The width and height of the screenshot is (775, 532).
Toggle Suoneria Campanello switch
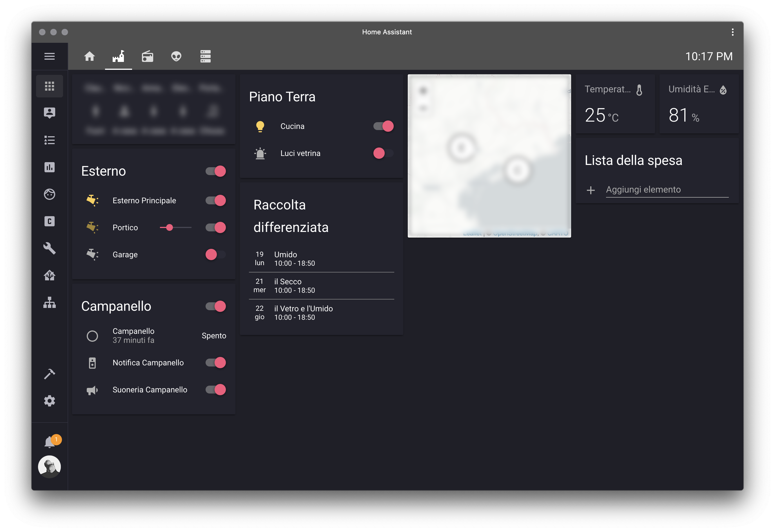[216, 390]
